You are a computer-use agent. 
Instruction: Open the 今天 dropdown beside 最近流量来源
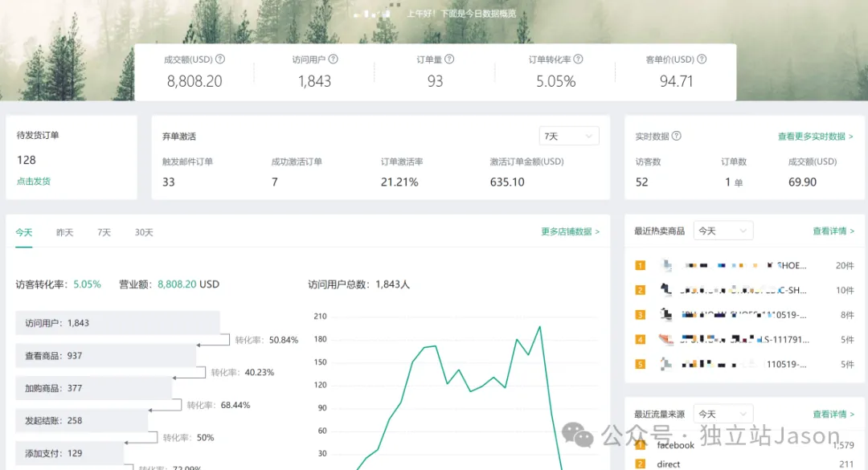723,414
